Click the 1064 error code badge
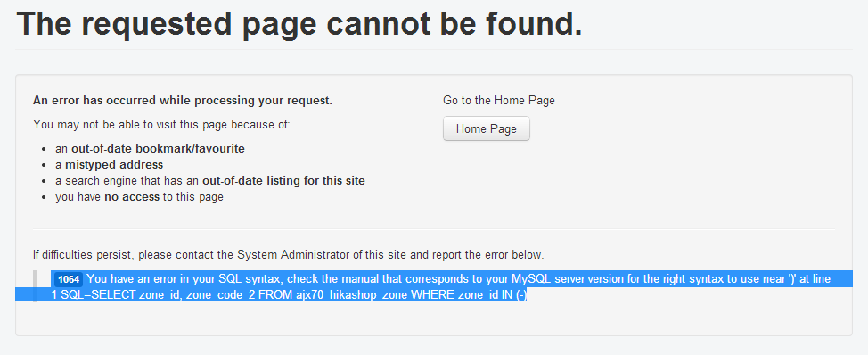 (x=69, y=279)
